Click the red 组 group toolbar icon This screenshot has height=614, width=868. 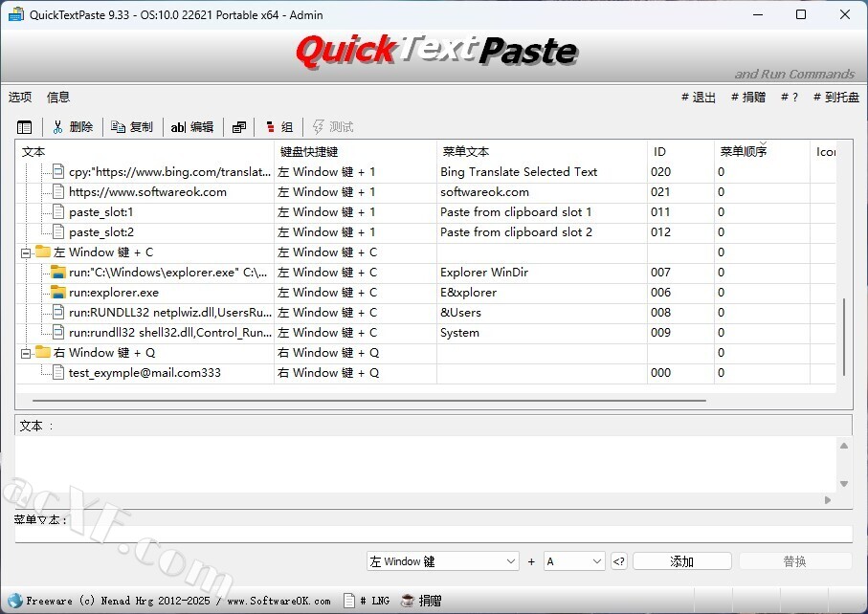(271, 127)
